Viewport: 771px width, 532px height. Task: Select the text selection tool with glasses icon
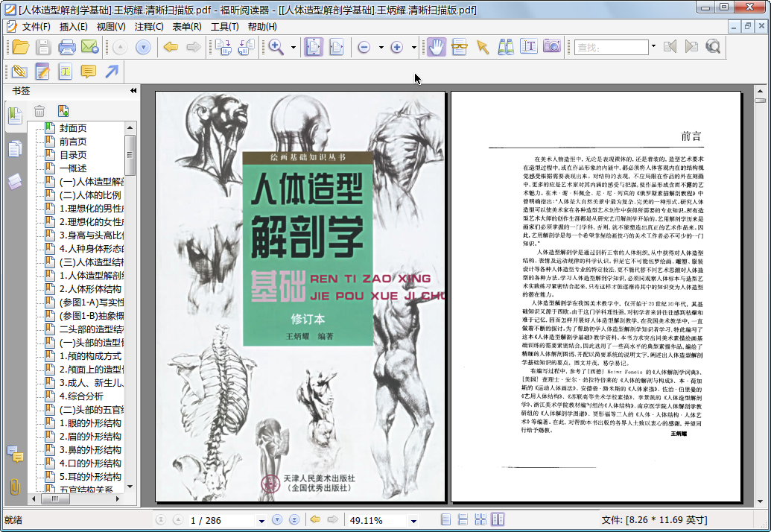pos(460,47)
